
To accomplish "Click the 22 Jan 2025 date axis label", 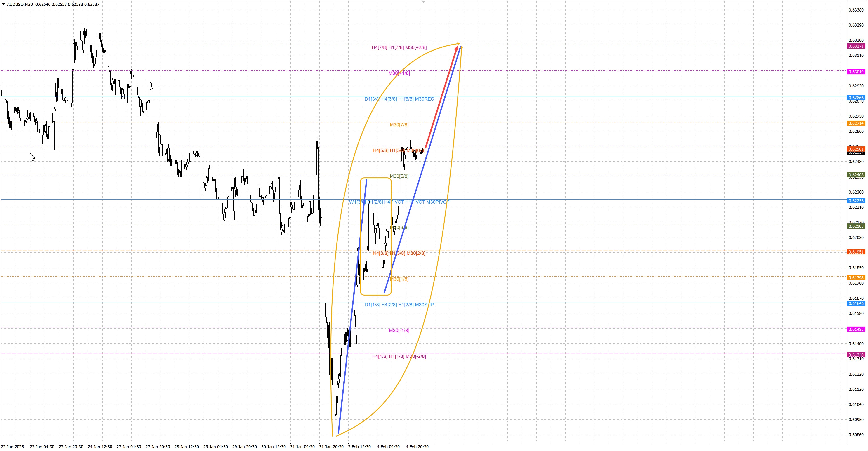I will [x=12, y=447].
